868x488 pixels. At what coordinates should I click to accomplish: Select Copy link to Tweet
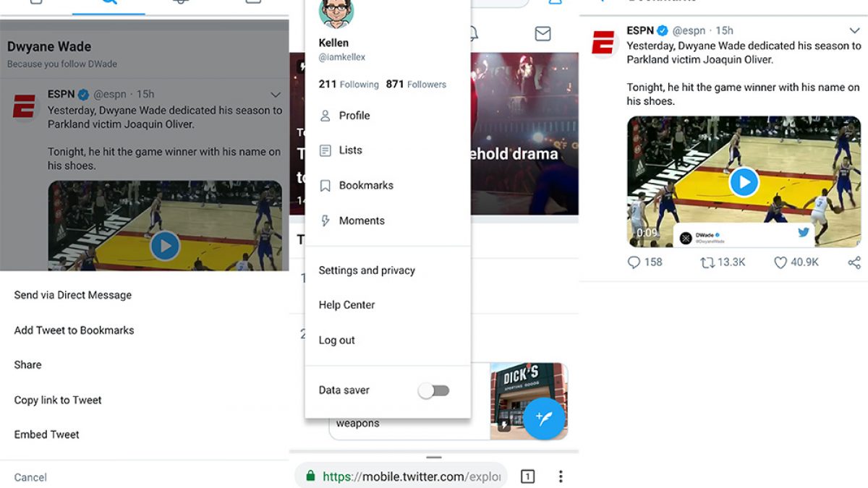pyautogui.click(x=58, y=401)
